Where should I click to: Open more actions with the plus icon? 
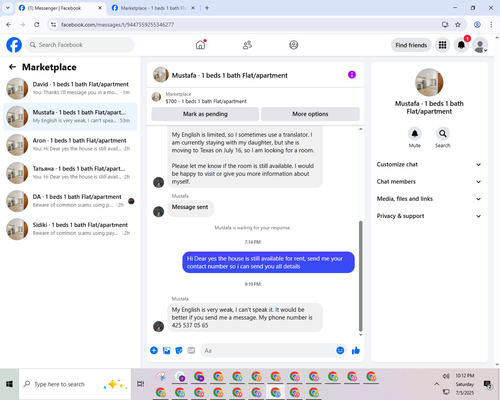click(x=154, y=350)
